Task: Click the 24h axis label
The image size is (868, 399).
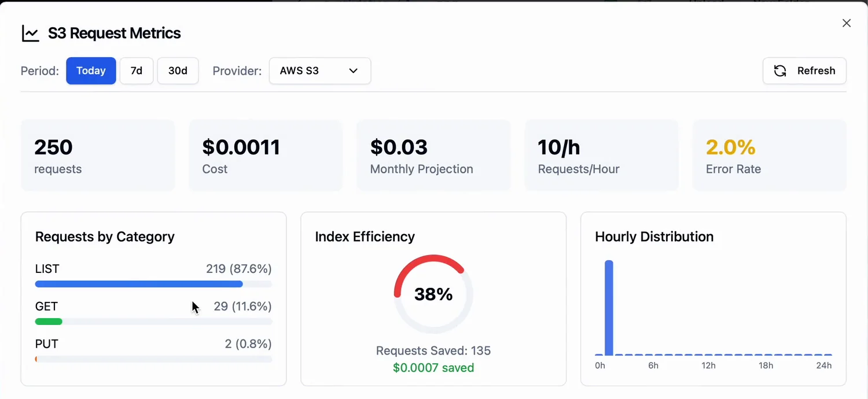Action: pos(824,365)
